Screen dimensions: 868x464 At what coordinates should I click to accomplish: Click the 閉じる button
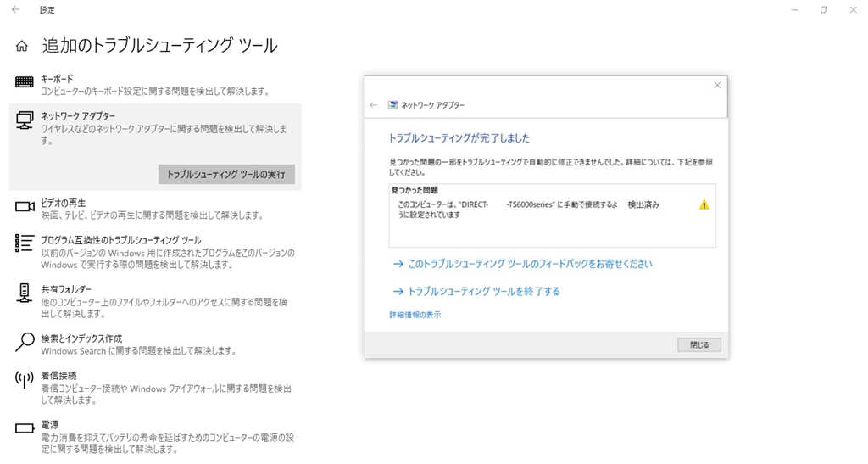coord(699,345)
